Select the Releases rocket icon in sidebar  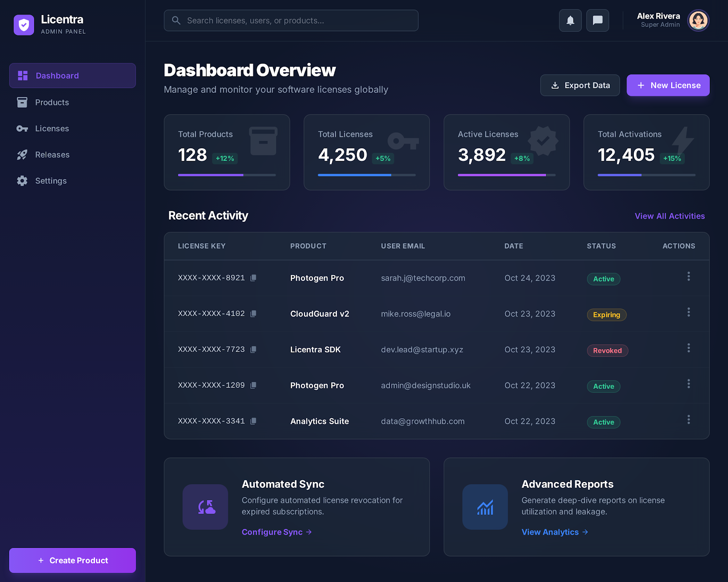tap(22, 155)
